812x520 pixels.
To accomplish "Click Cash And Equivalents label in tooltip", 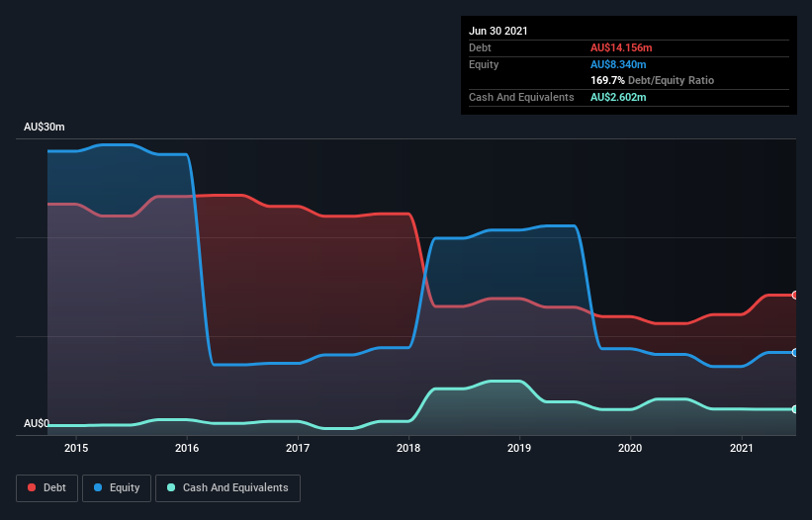I will coord(521,97).
